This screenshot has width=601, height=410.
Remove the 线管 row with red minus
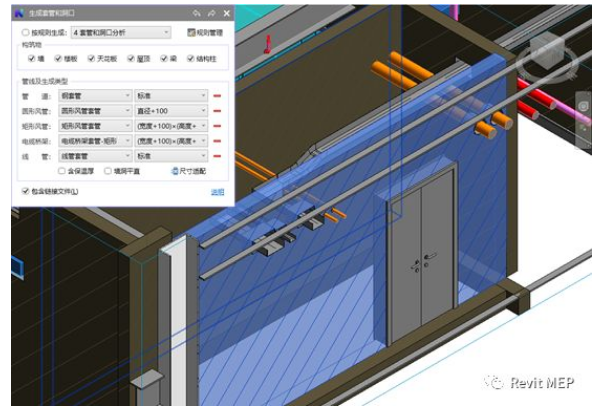pos(217,156)
